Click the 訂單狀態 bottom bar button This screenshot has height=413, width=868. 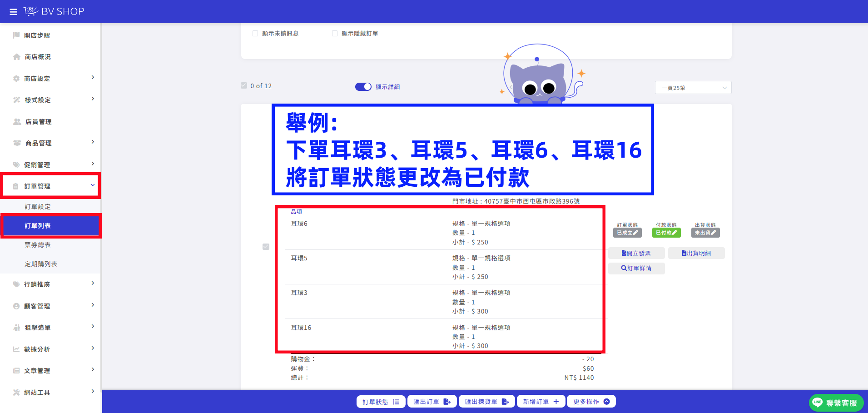[x=381, y=402]
